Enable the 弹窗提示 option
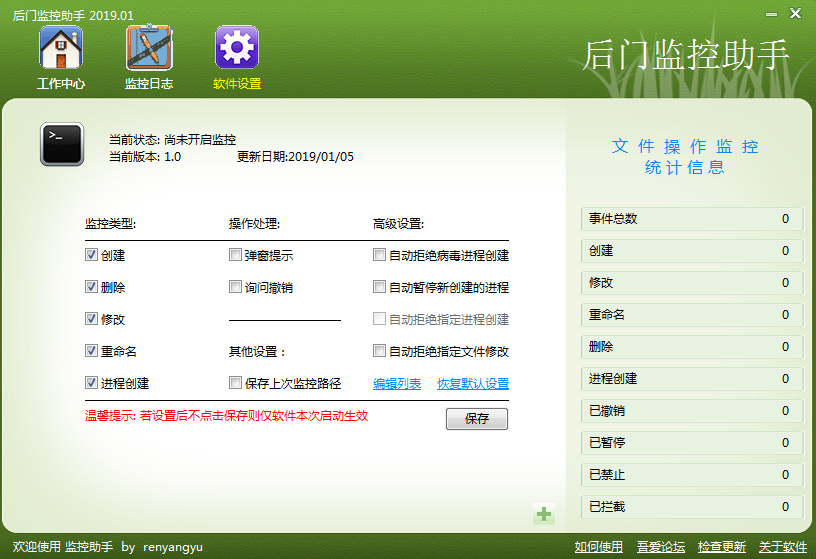Image resolution: width=816 pixels, height=559 pixels. 235,255
